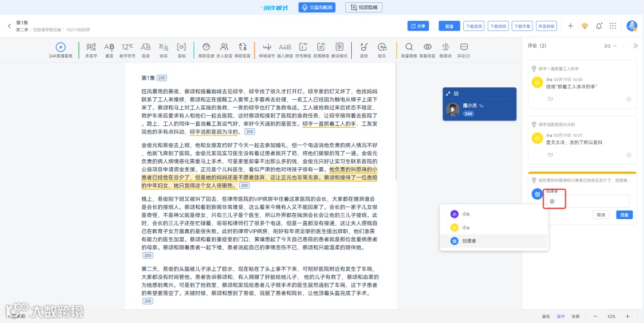Image resolution: width=644 pixels, height=323 pixels.
Task: Select 创建者 in the mention list
Action: pos(493,241)
